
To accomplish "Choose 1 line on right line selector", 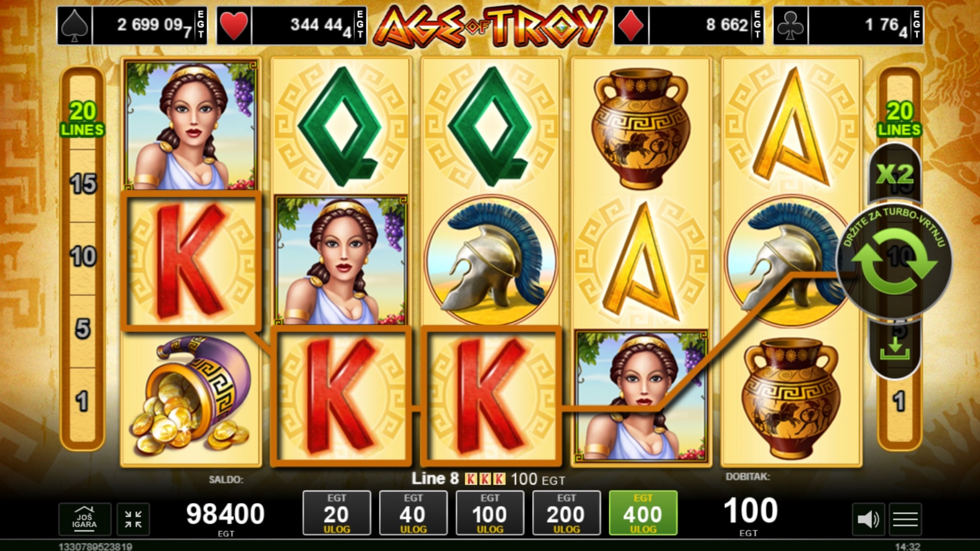I will (899, 402).
